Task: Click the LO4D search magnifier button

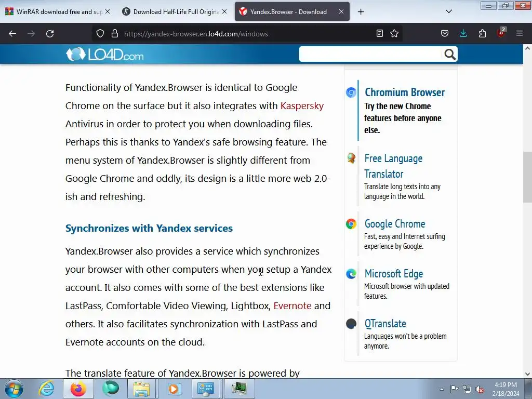Action: (449, 54)
